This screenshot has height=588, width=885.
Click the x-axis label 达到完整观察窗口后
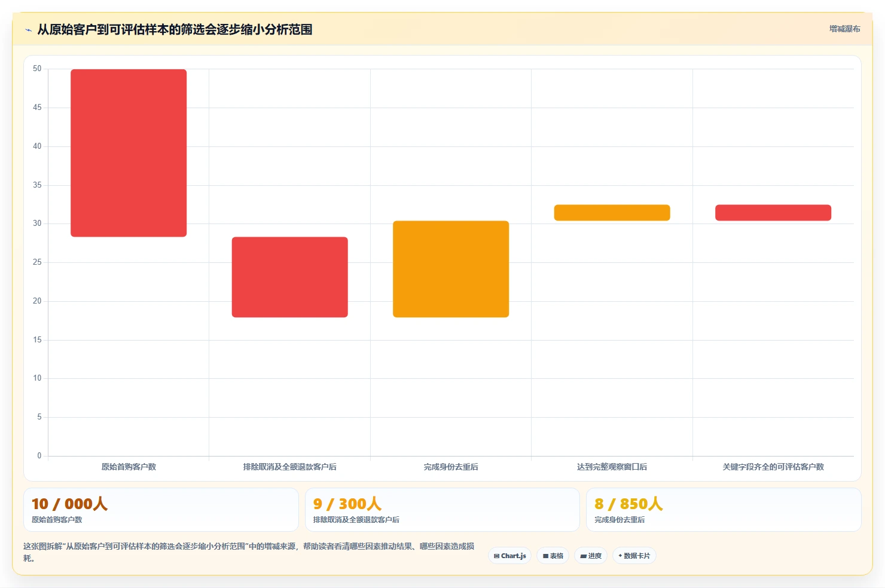612,467
